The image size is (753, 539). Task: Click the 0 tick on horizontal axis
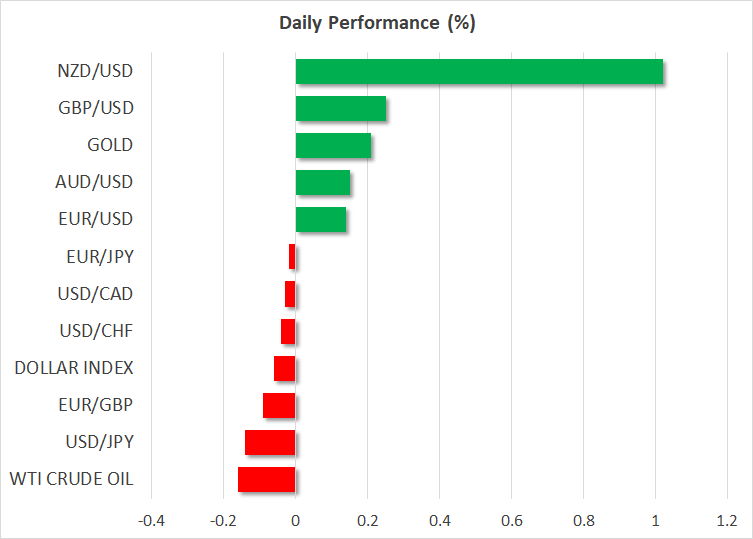click(x=295, y=521)
